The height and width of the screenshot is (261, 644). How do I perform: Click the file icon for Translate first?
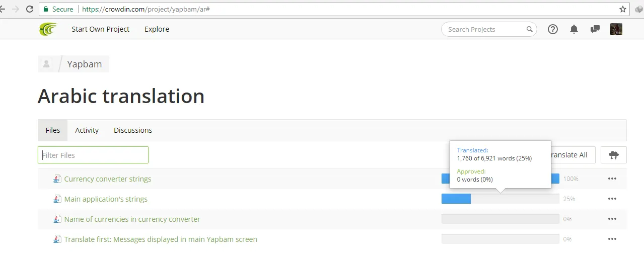tap(57, 239)
